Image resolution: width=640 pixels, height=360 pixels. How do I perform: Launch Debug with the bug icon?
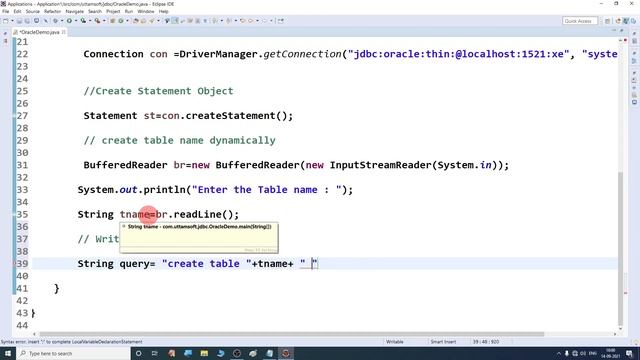pos(56,21)
